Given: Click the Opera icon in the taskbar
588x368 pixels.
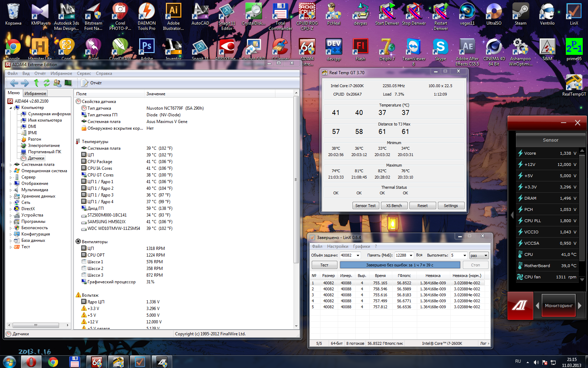Looking at the screenshot, I should click(x=31, y=362).
